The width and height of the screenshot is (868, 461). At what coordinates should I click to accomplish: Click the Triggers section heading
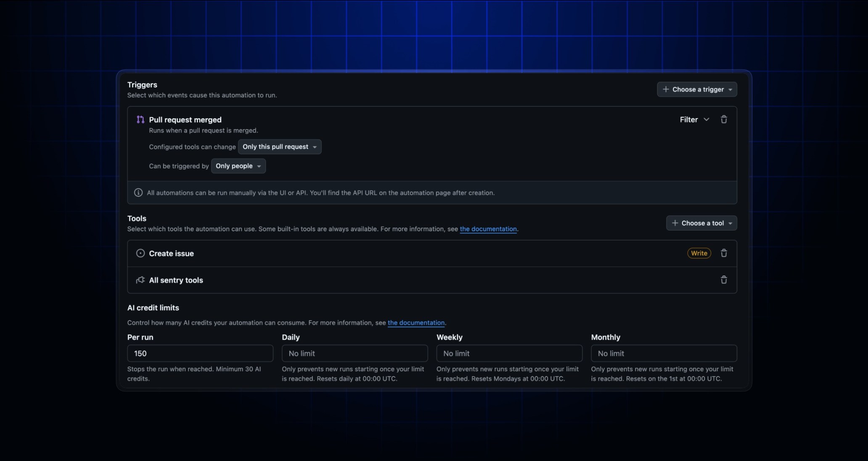coord(142,85)
